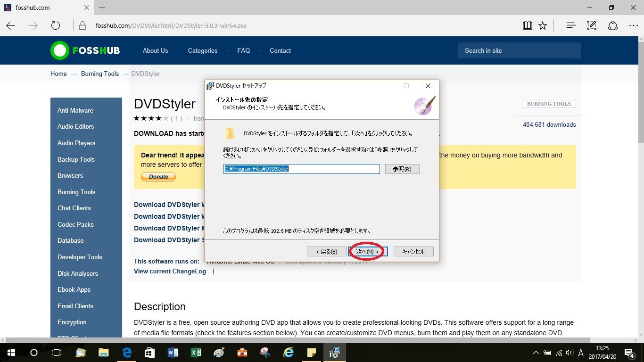Open the Contact menu item

280,50
